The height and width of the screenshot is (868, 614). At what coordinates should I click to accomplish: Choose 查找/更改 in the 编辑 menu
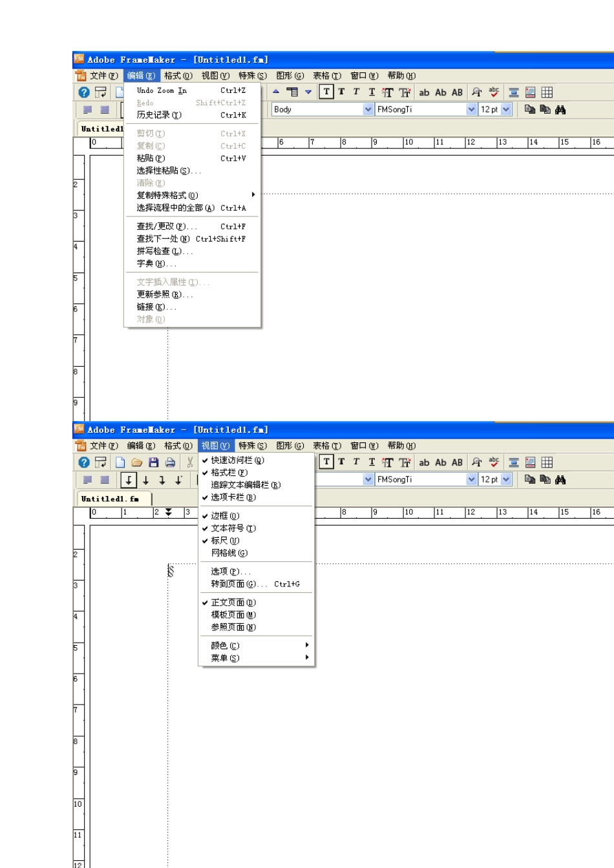(192, 227)
